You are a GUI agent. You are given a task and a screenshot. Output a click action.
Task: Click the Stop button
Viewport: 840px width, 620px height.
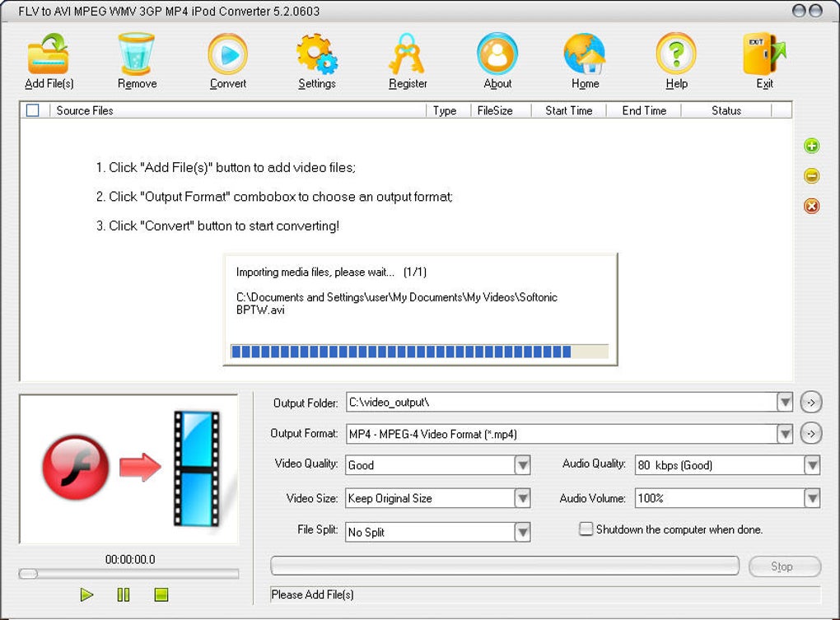pos(784,566)
